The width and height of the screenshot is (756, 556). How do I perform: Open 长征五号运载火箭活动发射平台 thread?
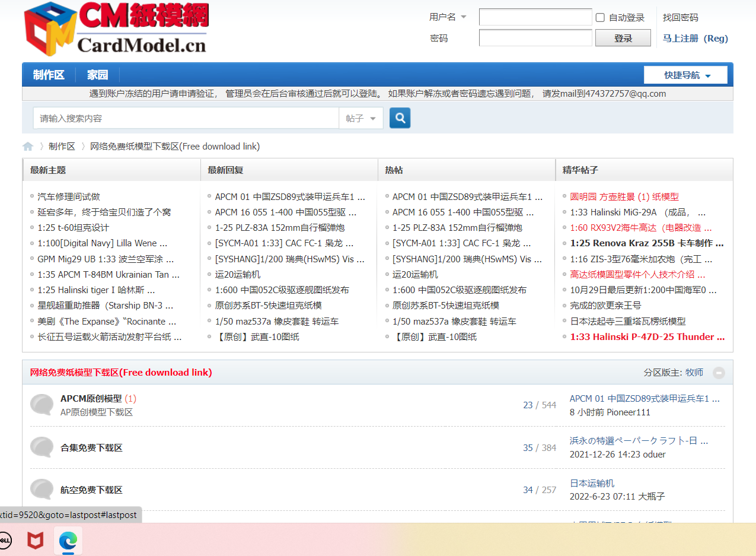pyautogui.click(x=110, y=336)
